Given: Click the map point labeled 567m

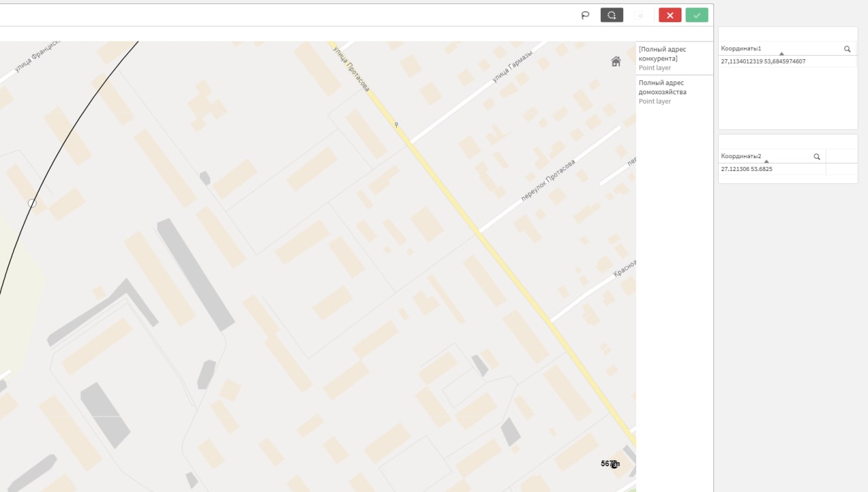Looking at the screenshot, I should 614,465.
